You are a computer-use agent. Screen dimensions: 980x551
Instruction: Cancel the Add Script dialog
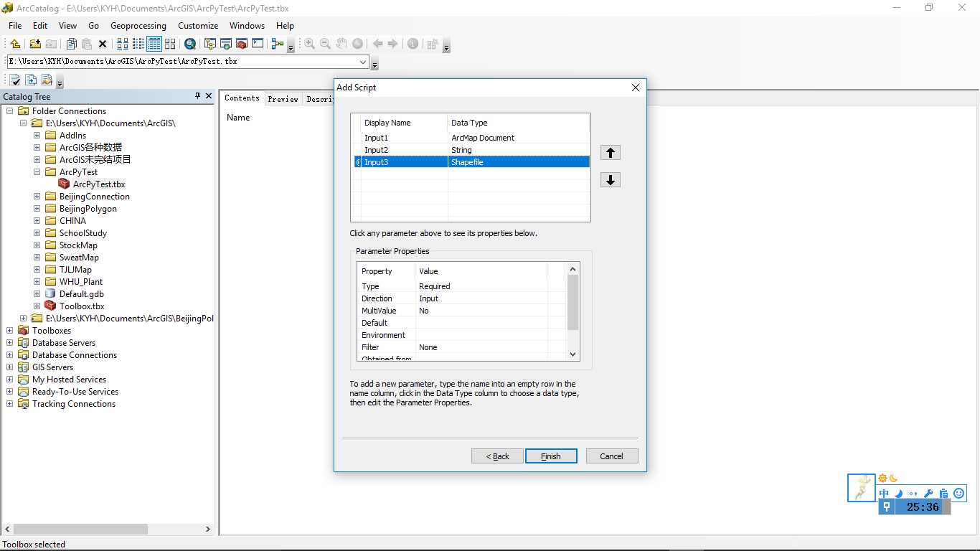pyautogui.click(x=611, y=456)
